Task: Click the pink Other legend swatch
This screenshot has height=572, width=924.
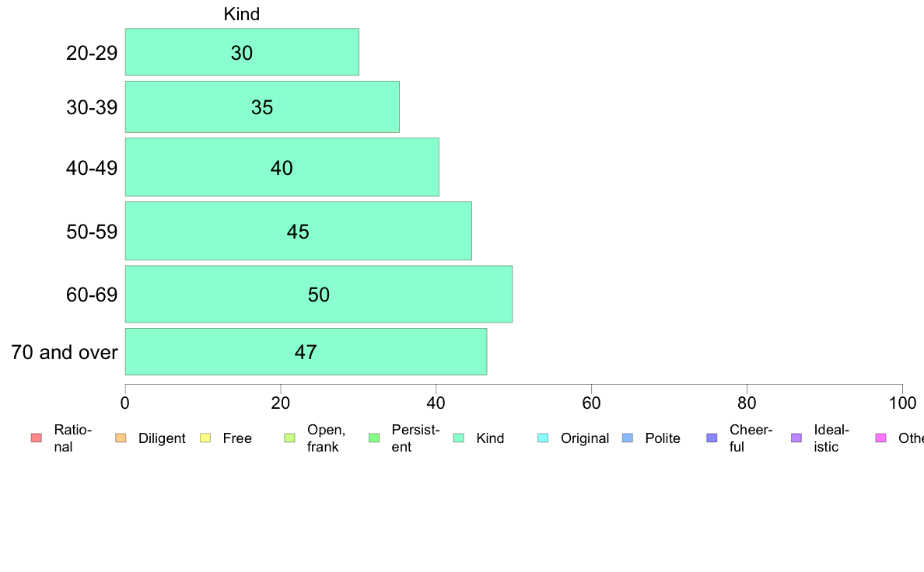Action: tap(881, 438)
